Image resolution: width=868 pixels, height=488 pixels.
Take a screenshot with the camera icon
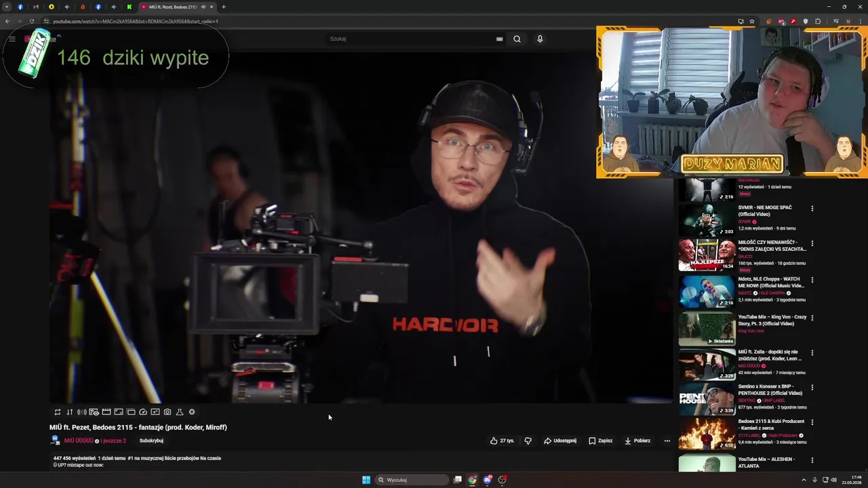167,412
